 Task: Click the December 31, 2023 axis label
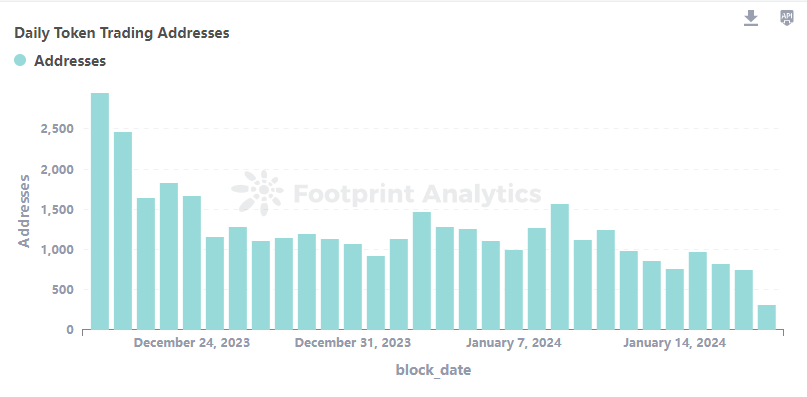point(353,343)
